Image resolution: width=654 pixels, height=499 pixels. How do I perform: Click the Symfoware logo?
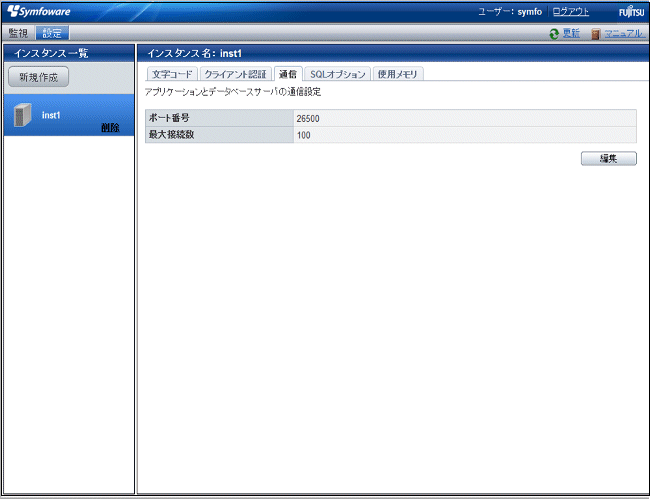(x=39, y=11)
